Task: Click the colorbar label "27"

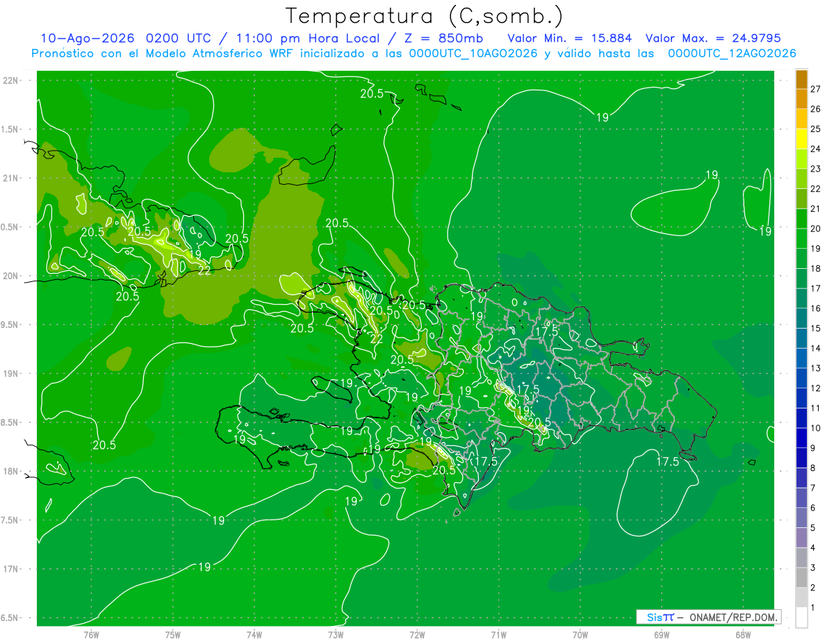Action: coord(816,89)
